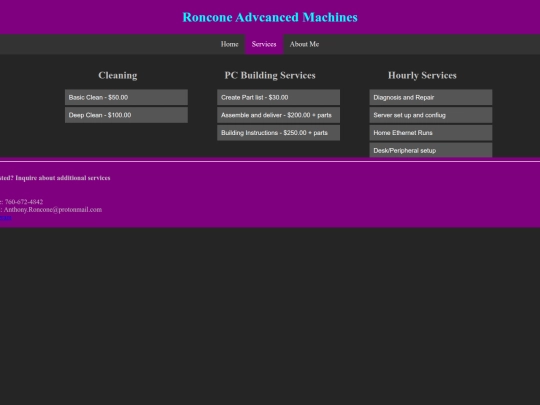Select Create Part list - $30.00
Image resolution: width=540 pixels, height=405 pixels.
278,97
